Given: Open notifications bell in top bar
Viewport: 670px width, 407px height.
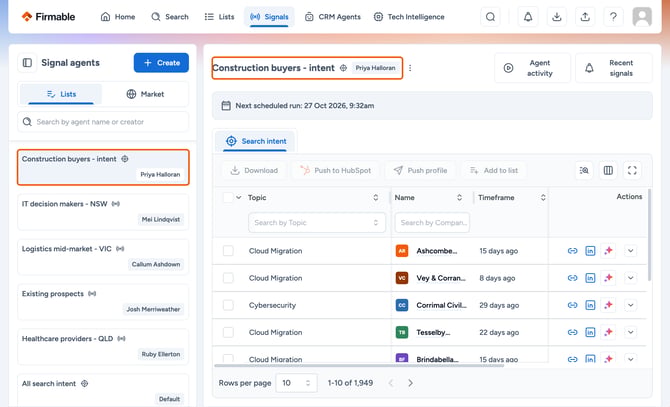Looking at the screenshot, I should [528, 17].
